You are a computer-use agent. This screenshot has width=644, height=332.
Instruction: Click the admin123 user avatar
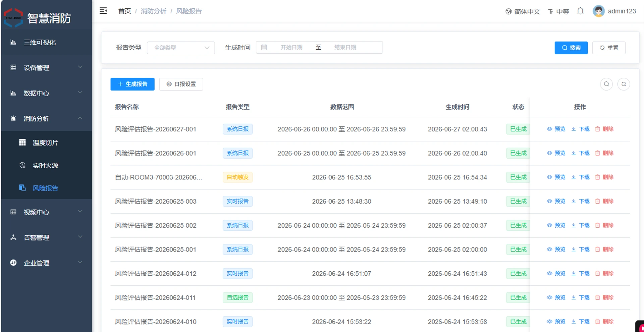tap(598, 11)
